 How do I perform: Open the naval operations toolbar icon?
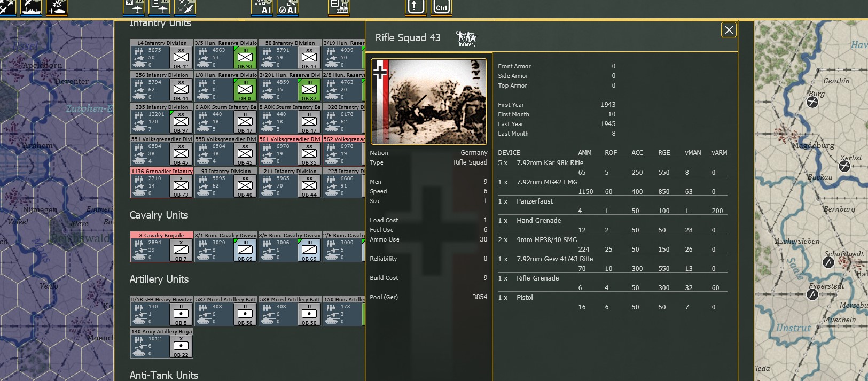click(32, 7)
